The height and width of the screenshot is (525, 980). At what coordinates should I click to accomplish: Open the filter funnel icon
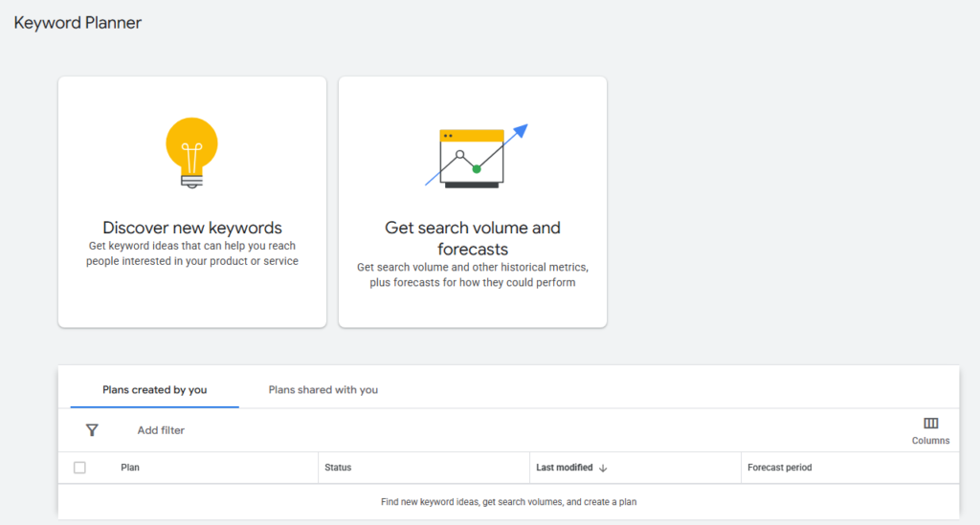[x=92, y=430]
